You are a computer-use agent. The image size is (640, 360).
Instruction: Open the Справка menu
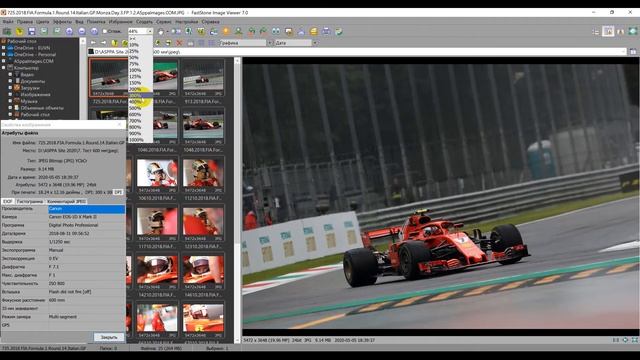point(211,22)
